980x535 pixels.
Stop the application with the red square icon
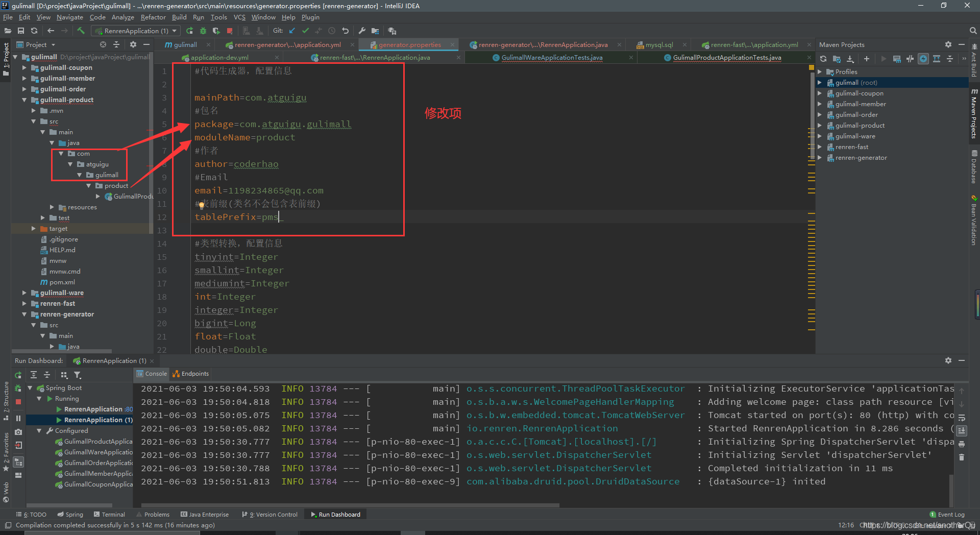point(230,31)
